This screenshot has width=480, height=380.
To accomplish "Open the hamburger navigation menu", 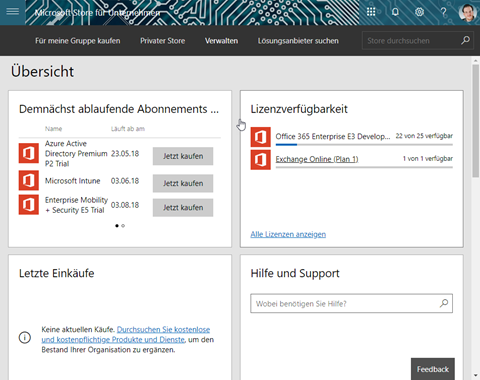I will (x=13, y=12).
